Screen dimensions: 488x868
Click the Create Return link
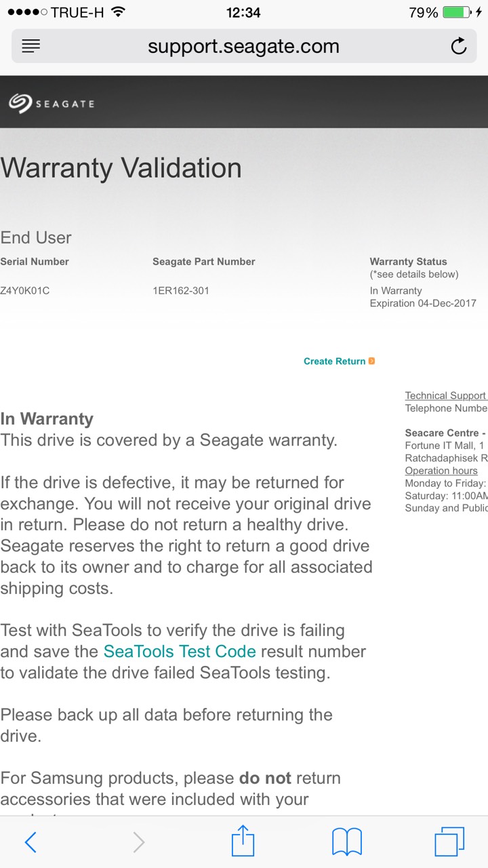334,361
